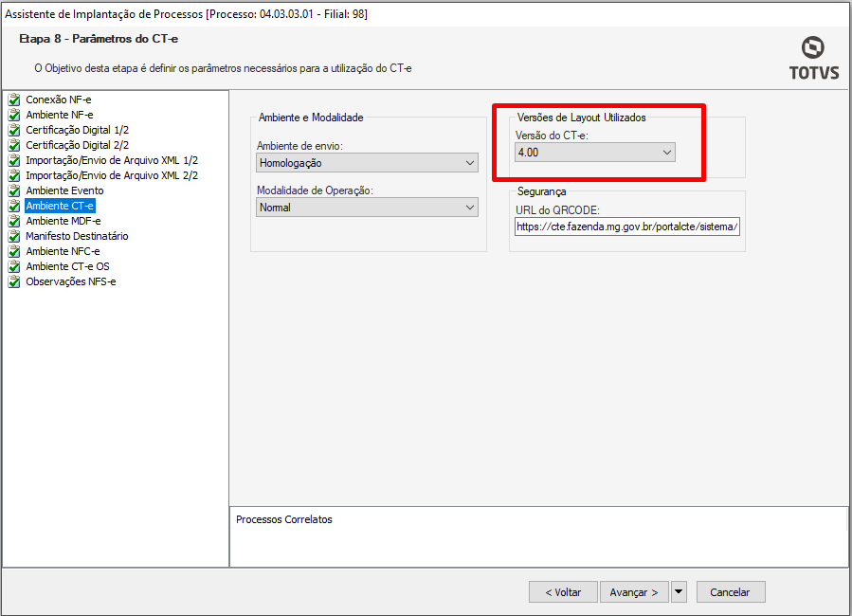Open the Conexão NF-e step
852x616 pixels.
(x=58, y=100)
